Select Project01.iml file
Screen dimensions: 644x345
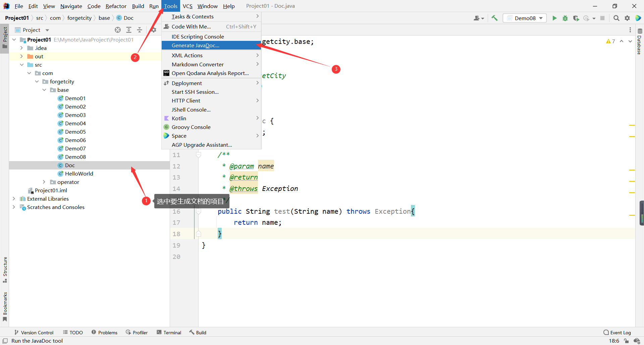point(51,190)
